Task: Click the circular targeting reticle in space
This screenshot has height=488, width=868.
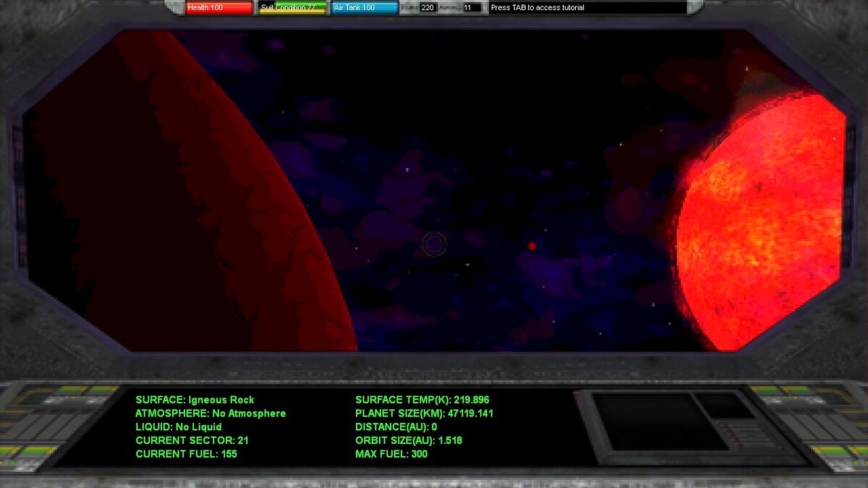Action: [434, 244]
